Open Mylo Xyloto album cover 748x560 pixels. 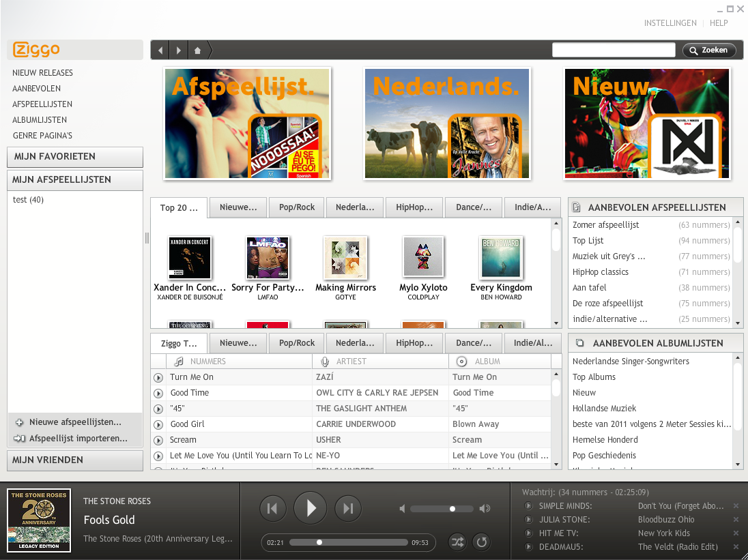click(x=423, y=257)
